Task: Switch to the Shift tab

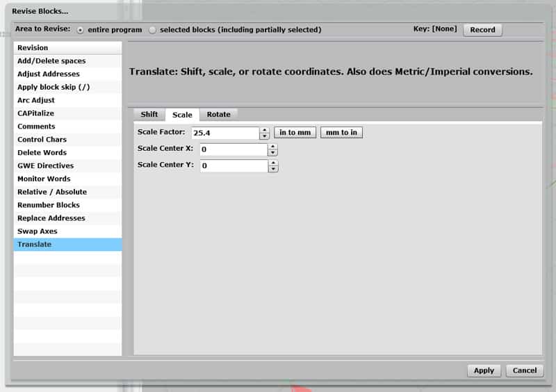Action: [x=149, y=115]
